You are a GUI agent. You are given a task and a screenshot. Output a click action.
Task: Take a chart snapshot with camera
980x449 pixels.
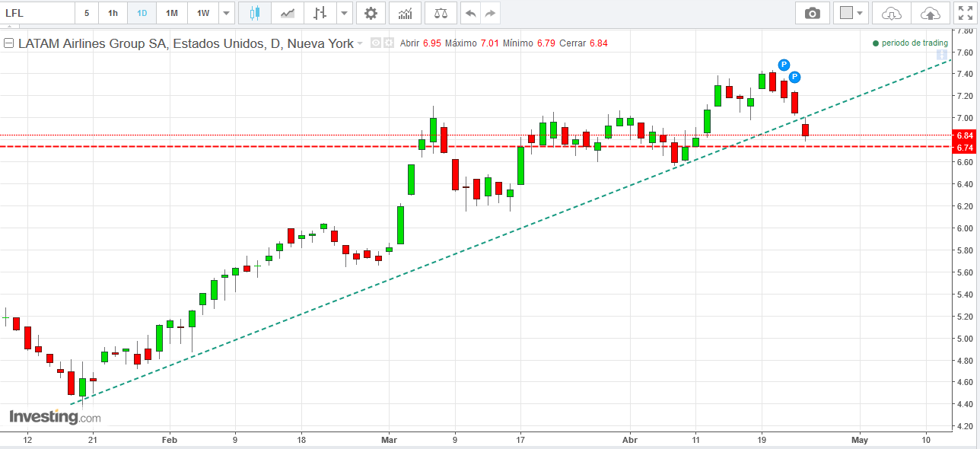click(813, 13)
